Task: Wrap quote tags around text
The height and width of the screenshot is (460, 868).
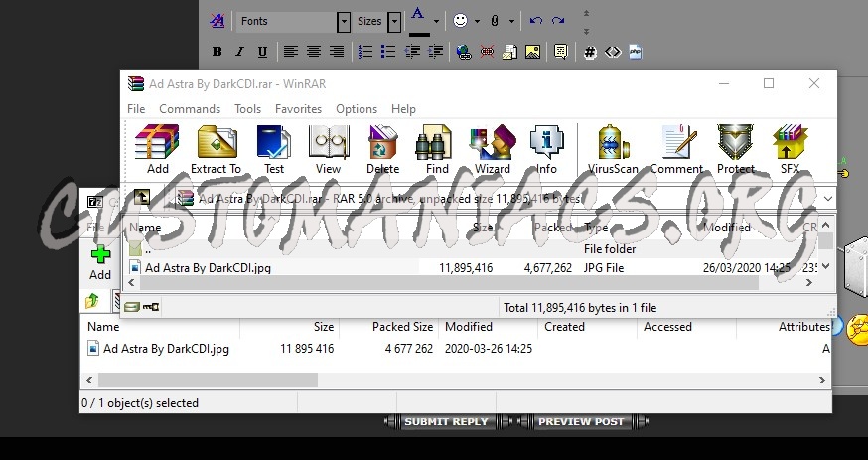Action: pyautogui.click(x=561, y=52)
